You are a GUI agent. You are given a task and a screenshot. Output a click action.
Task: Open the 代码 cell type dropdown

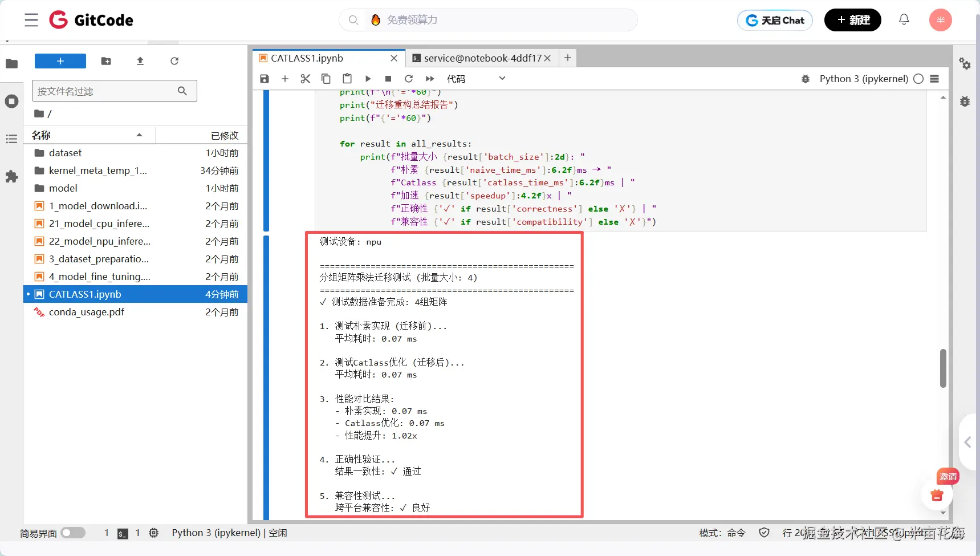click(x=476, y=79)
